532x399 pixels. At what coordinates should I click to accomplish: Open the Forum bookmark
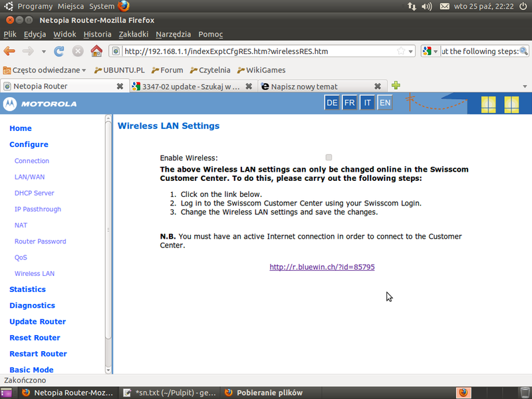point(168,70)
